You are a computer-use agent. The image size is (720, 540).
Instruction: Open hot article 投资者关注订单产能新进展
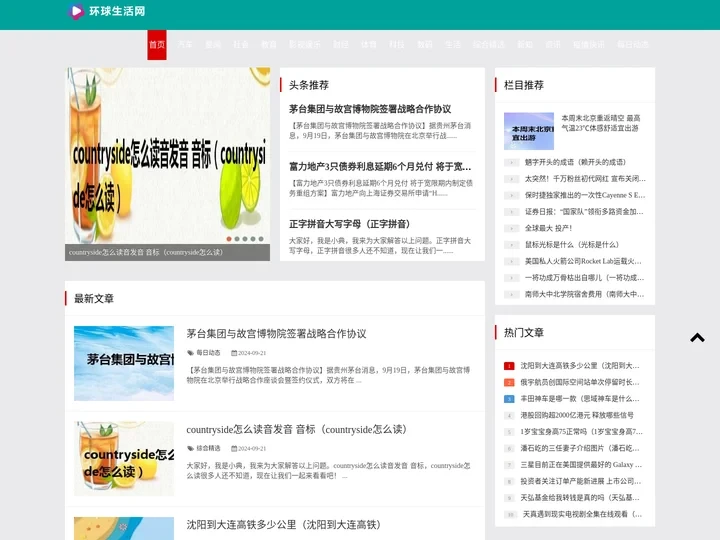[x=580, y=481]
